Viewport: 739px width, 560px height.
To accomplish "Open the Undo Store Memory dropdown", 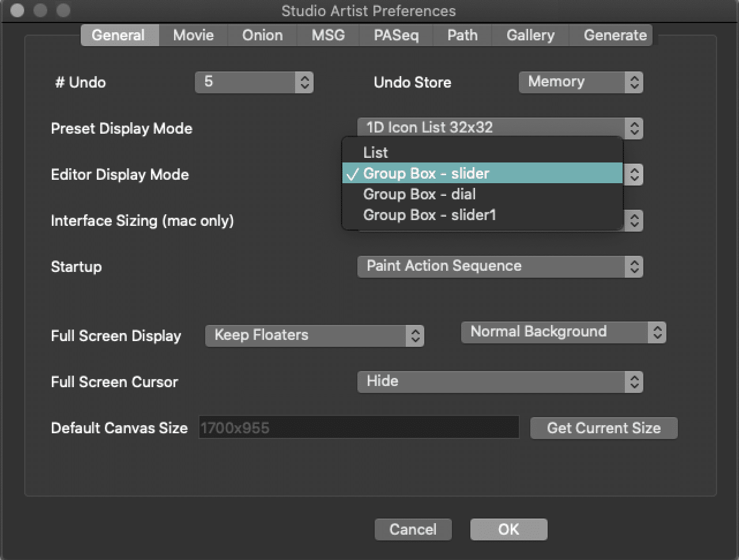I will point(581,82).
